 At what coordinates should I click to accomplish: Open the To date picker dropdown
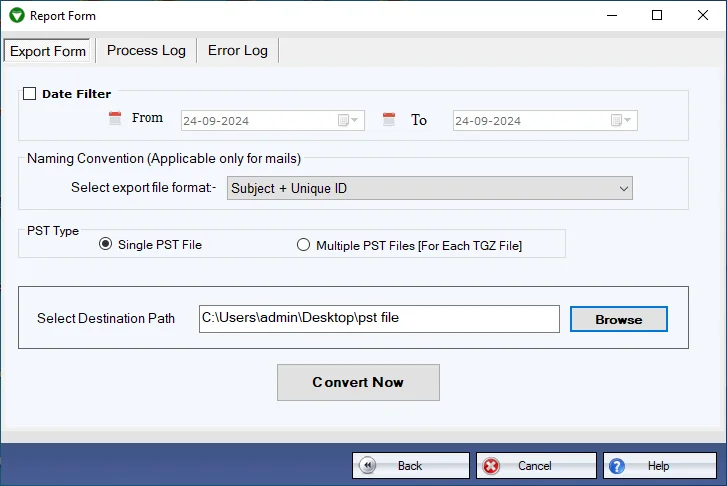tap(621, 121)
